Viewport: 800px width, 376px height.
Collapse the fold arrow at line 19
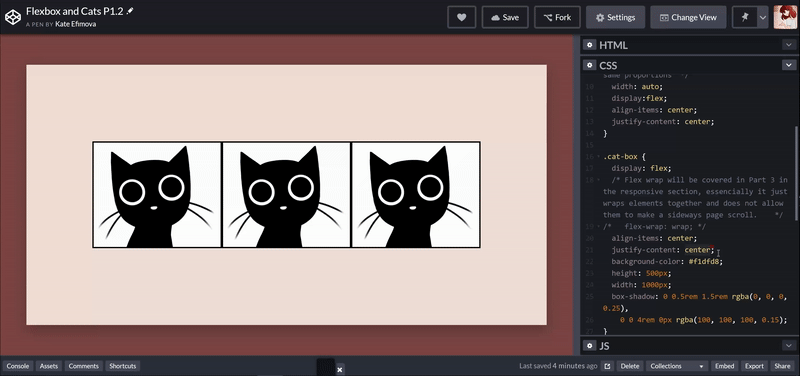599,227
